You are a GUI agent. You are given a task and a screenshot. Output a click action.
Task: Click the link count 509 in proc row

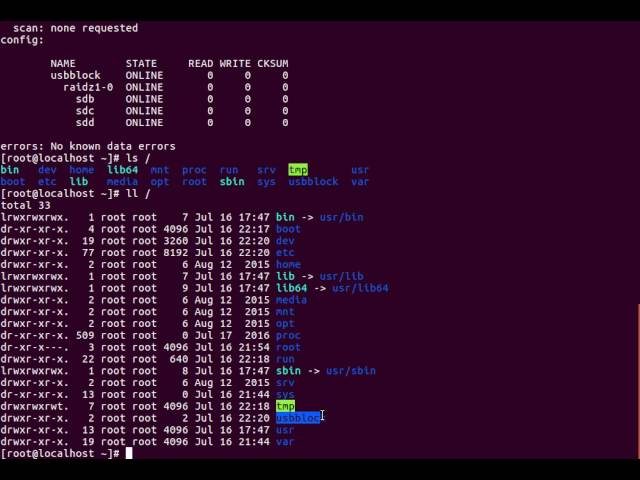[x=85, y=336]
